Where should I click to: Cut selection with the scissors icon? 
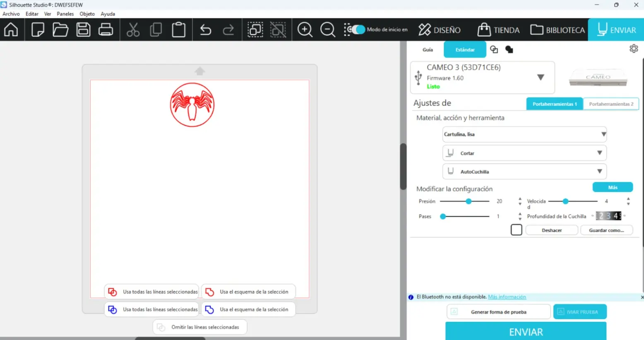point(133,30)
